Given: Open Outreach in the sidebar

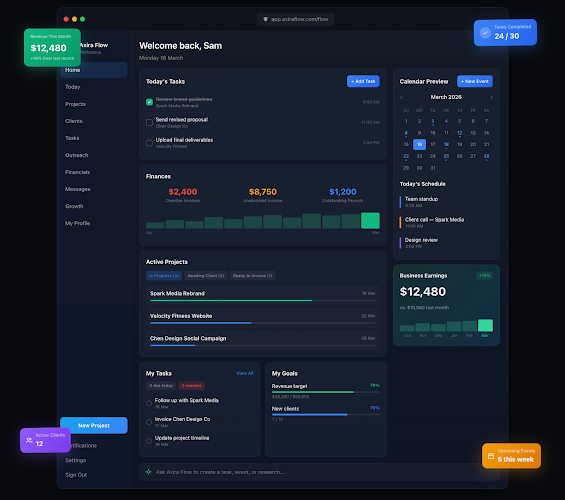Looking at the screenshot, I should pyautogui.click(x=76, y=155).
